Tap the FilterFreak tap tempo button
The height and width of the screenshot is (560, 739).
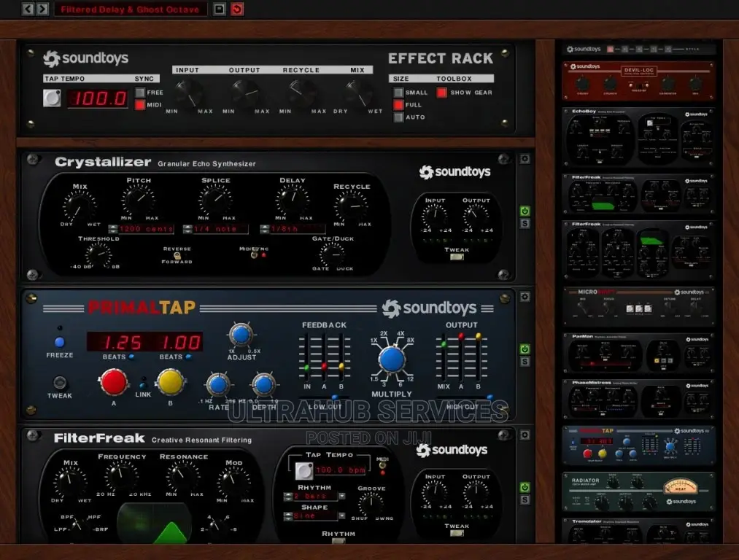point(304,470)
